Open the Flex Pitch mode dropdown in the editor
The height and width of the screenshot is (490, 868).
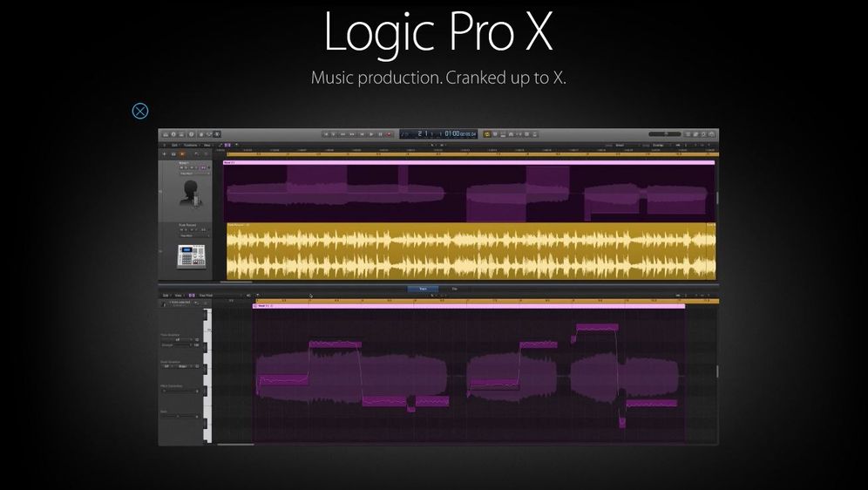(220, 296)
